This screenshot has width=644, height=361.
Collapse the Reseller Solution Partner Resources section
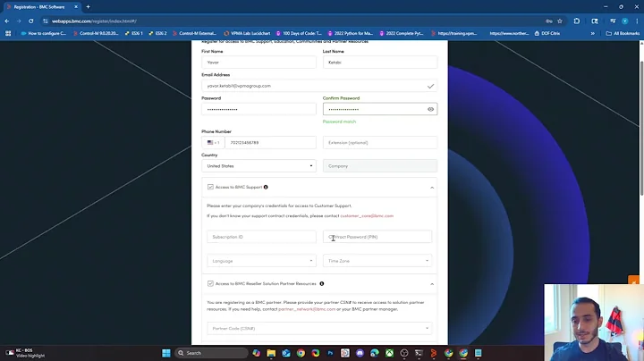(x=432, y=284)
